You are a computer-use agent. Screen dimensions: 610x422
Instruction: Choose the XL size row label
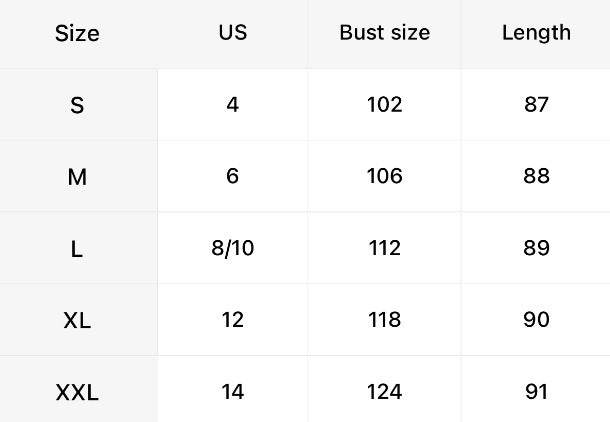tap(77, 321)
